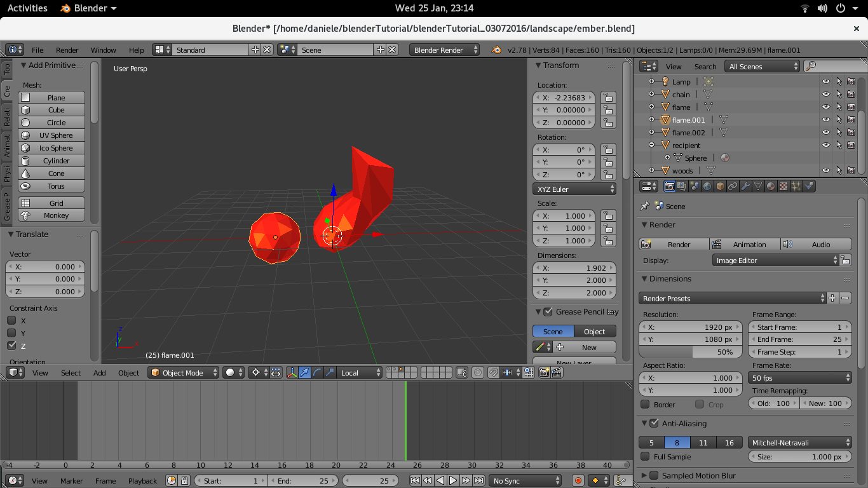
Task: Add a Monkey mesh primitive
Action: click(51, 215)
